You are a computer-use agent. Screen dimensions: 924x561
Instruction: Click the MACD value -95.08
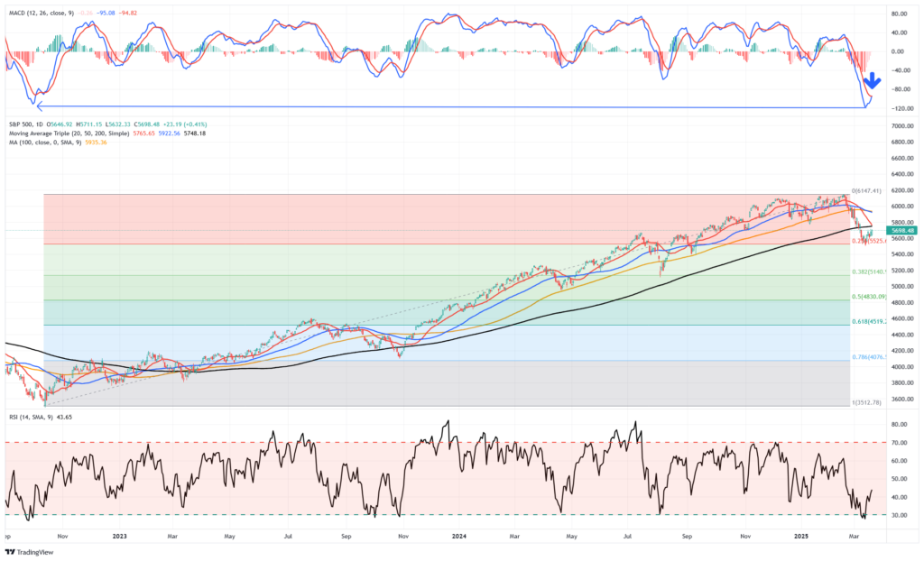click(x=106, y=13)
